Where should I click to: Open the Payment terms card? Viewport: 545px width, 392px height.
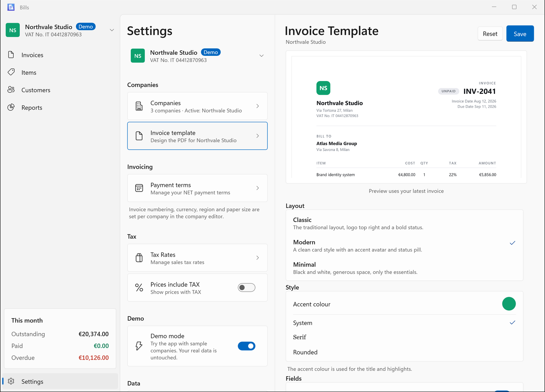tap(197, 188)
